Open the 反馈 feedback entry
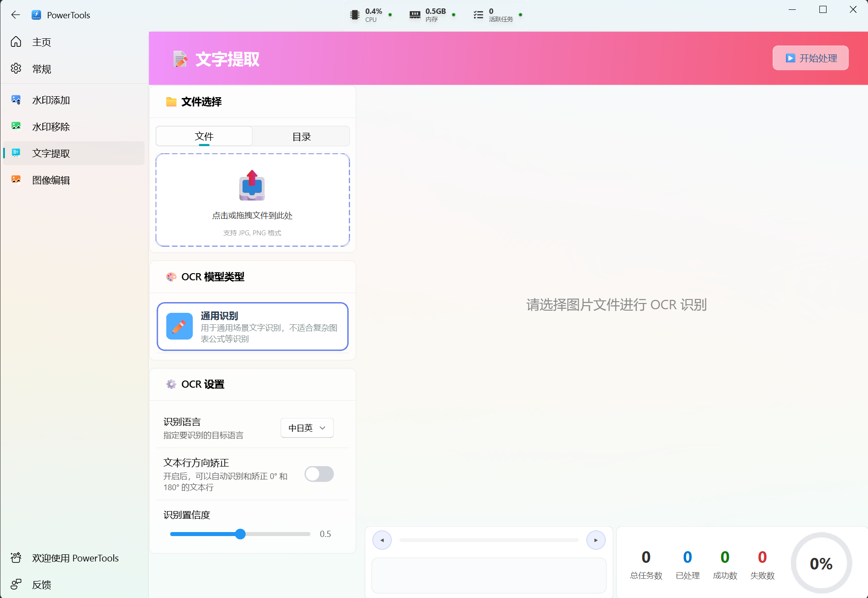Image resolution: width=868 pixels, height=598 pixels. click(x=74, y=585)
